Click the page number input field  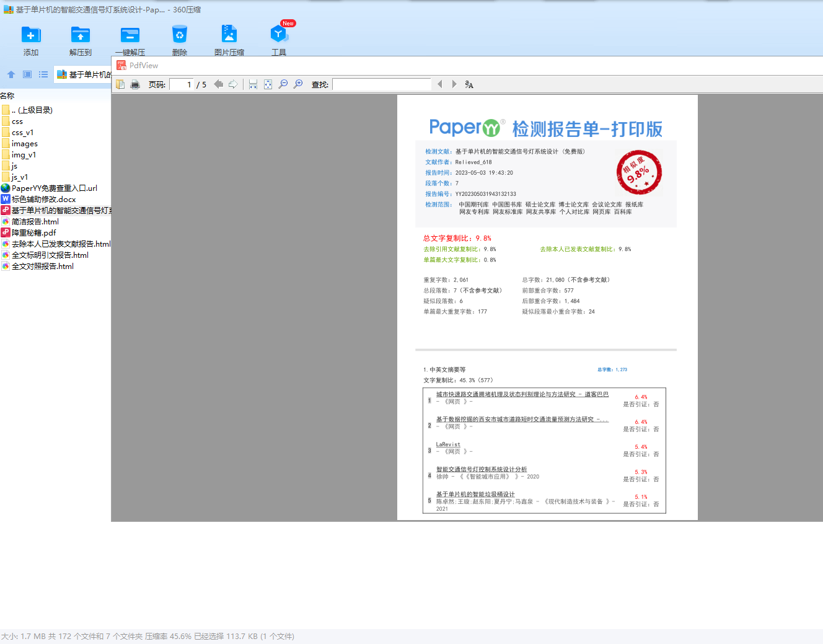182,84
